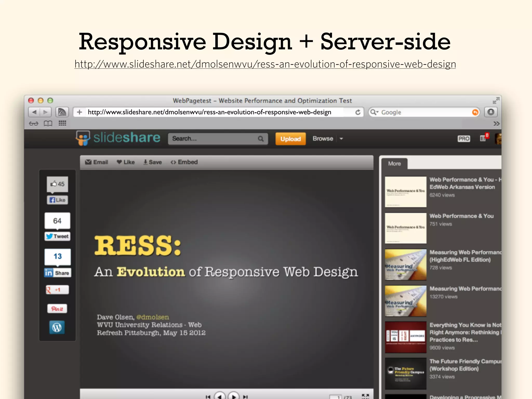Viewport: 532px width, 399px height.
Task: Go to previous slide
Action: [x=220, y=396]
